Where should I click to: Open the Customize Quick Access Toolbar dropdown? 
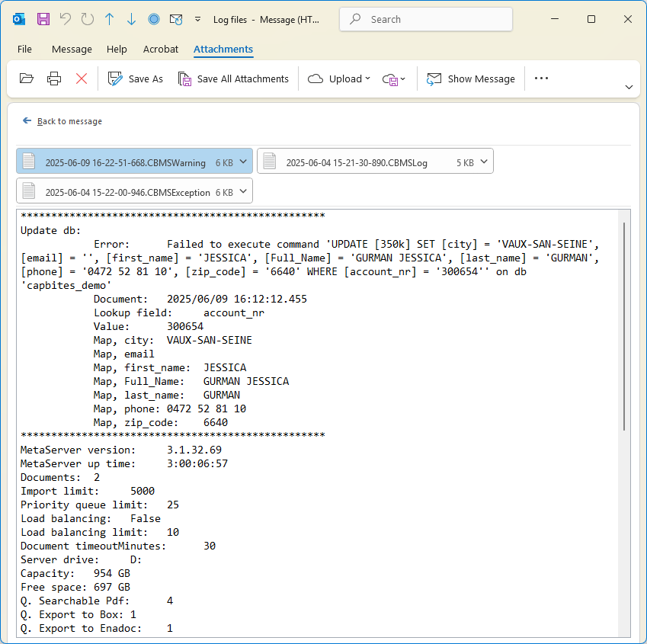(198, 19)
